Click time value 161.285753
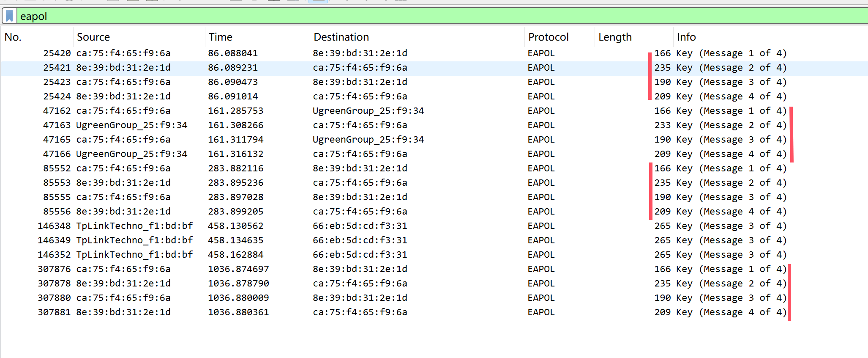This screenshot has height=358, width=868. click(x=236, y=111)
